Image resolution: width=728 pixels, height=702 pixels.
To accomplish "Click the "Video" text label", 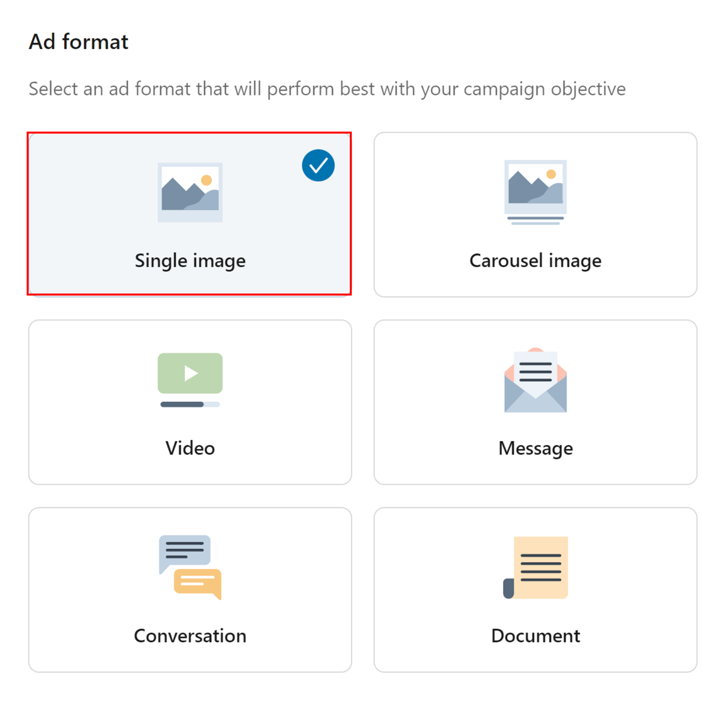I will [190, 448].
